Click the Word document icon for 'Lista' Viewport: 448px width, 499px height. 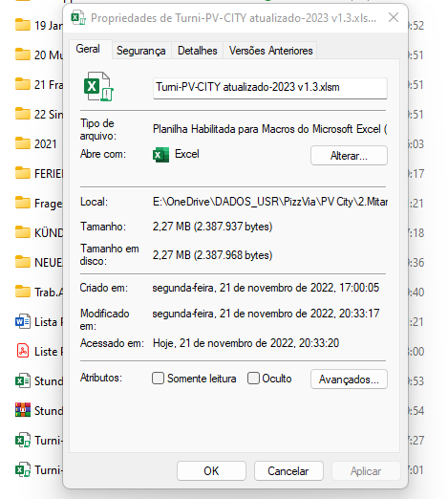[23, 321]
